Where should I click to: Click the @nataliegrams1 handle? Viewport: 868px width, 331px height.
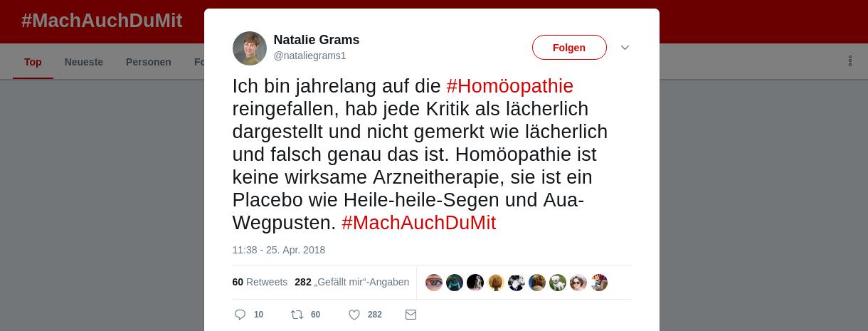coord(309,56)
